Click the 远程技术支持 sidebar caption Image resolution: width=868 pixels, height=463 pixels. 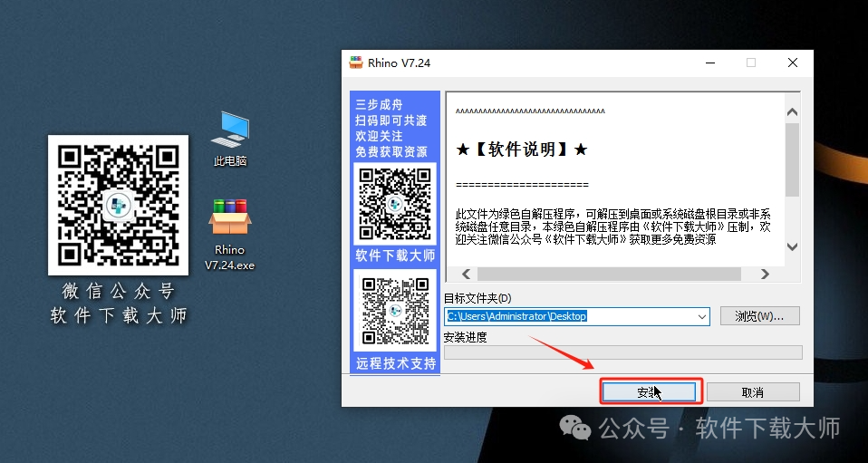point(395,363)
